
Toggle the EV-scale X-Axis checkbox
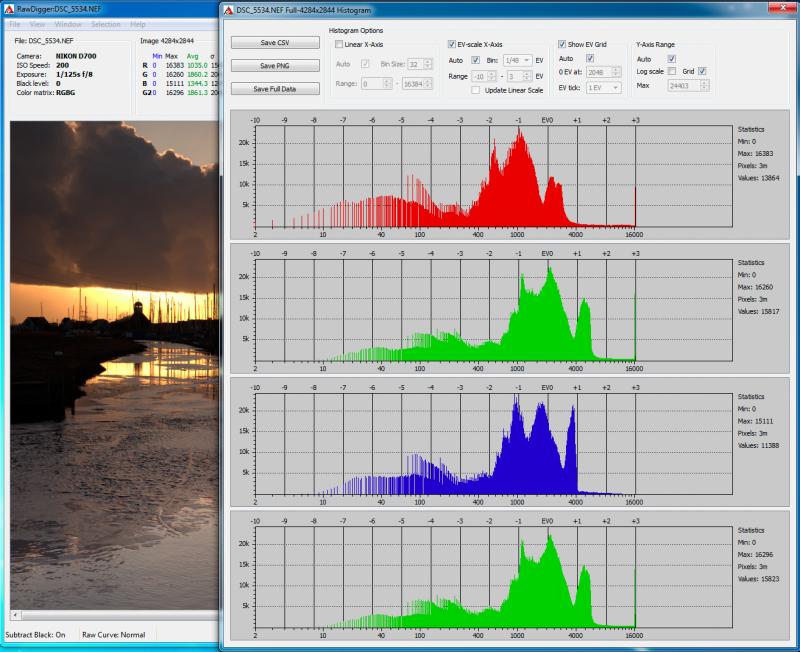tap(452, 44)
